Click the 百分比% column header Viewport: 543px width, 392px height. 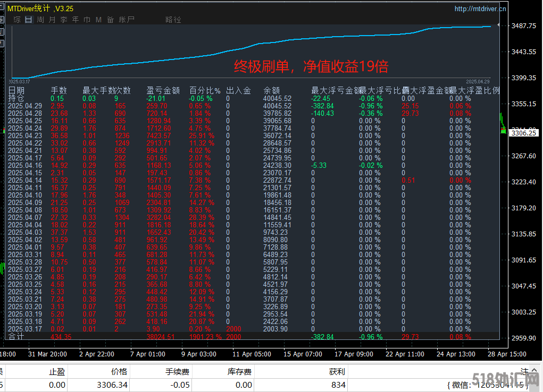point(205,90)
